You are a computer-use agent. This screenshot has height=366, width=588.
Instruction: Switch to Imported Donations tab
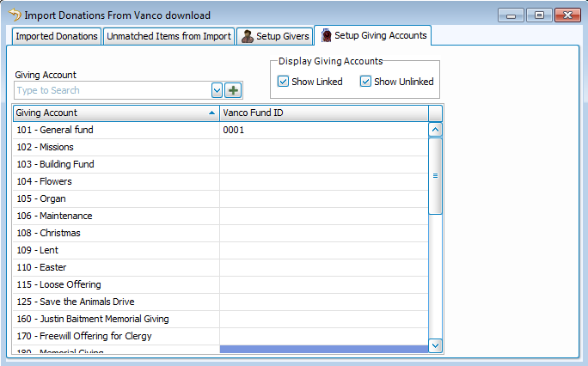(x=56, y=36)
